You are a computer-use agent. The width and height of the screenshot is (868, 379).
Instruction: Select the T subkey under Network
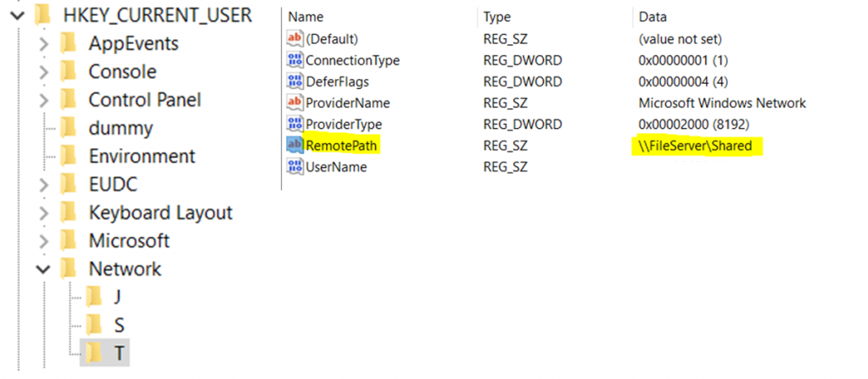(119, 353)
